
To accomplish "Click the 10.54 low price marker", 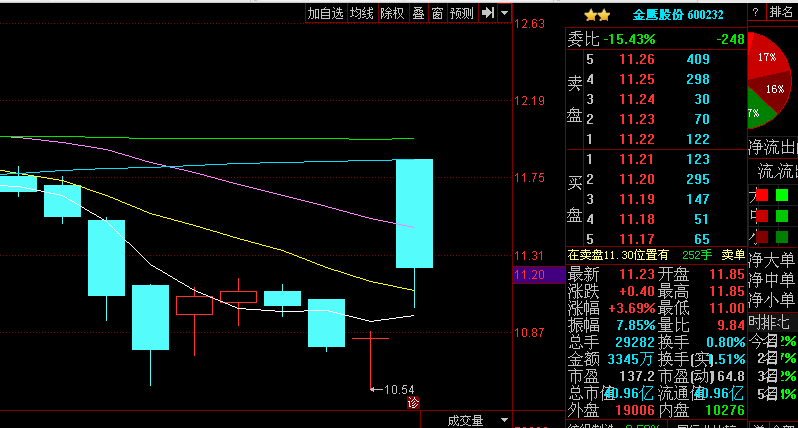I will [397, 389].
